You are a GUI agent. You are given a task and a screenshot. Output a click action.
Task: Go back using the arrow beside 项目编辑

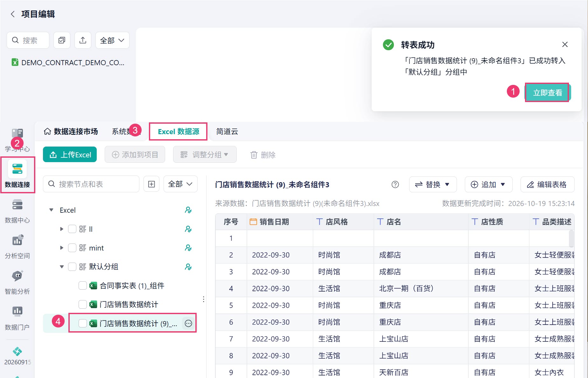(13, 14)
